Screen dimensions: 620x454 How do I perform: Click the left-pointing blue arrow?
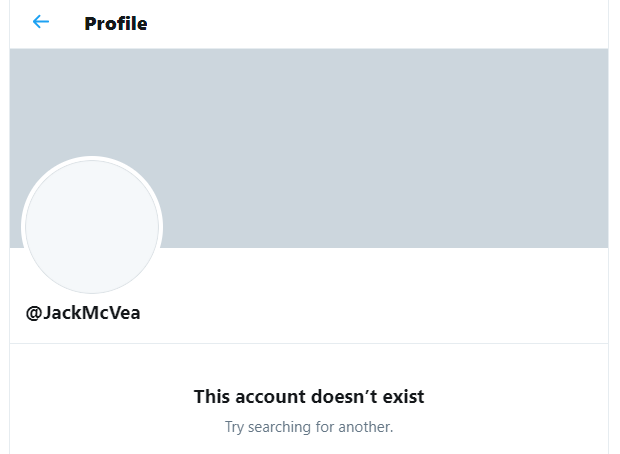click(41, 22)
